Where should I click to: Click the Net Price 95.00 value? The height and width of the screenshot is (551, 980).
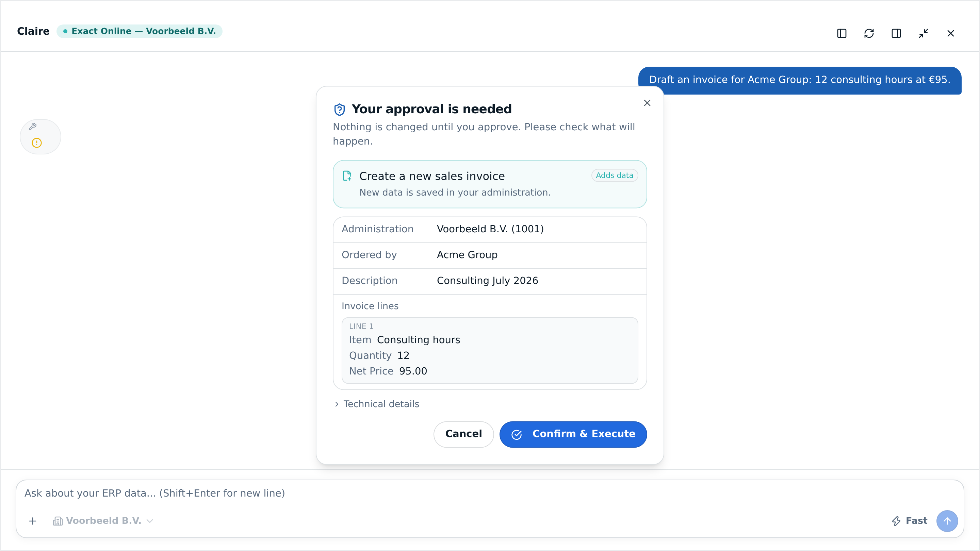pos(413,371)
